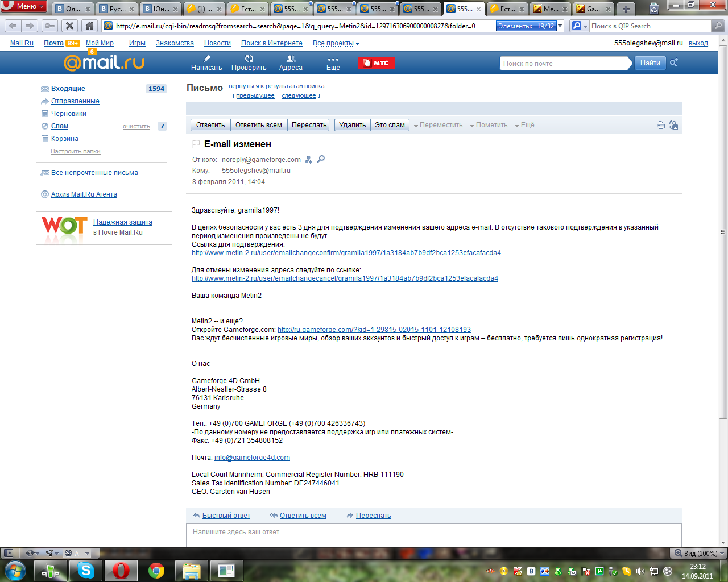Screen dimensions: 728x582
Task: Switch to the Рус... browser tab
Action: coord(117,9)
